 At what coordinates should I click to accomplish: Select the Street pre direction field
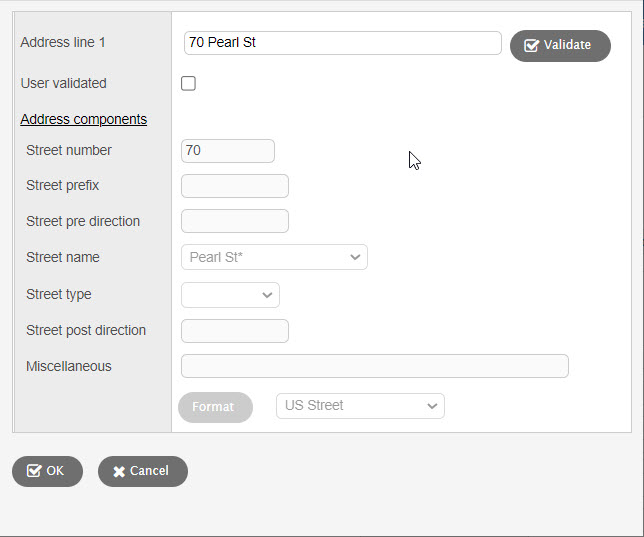click(234, 221)
